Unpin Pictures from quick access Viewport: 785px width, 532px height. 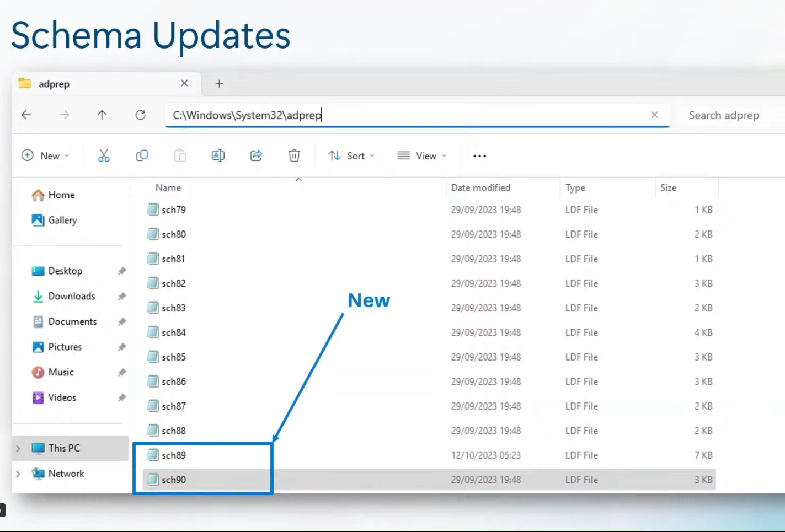[x=122, y=347]
